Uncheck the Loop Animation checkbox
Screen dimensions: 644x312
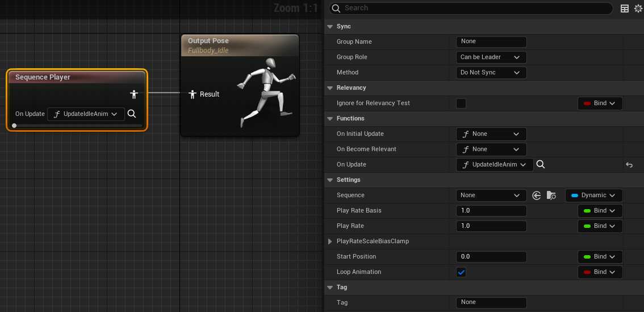tap(461, 272)
